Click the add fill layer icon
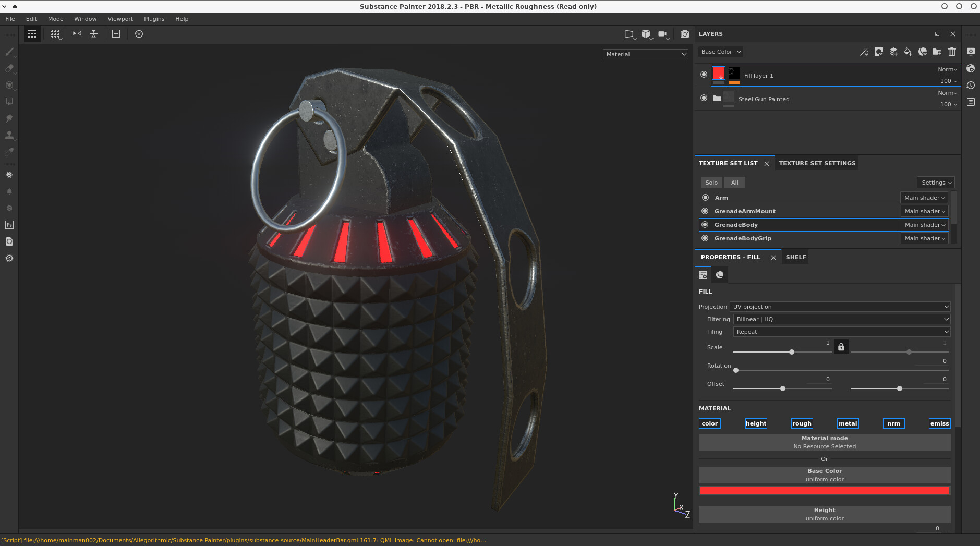Viewport: 980px width, 546px height. tap(908, 52)
